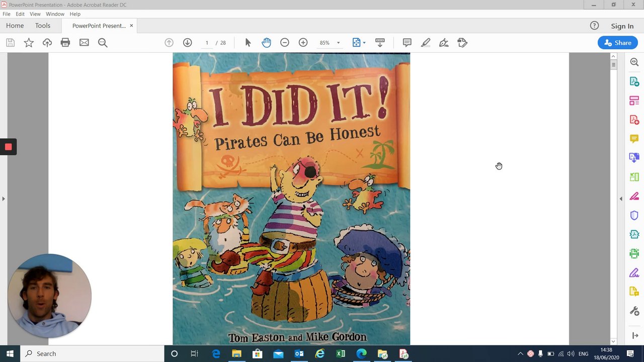
Task: Open Protect shield tool in right panel
Action: coord(634,215)
